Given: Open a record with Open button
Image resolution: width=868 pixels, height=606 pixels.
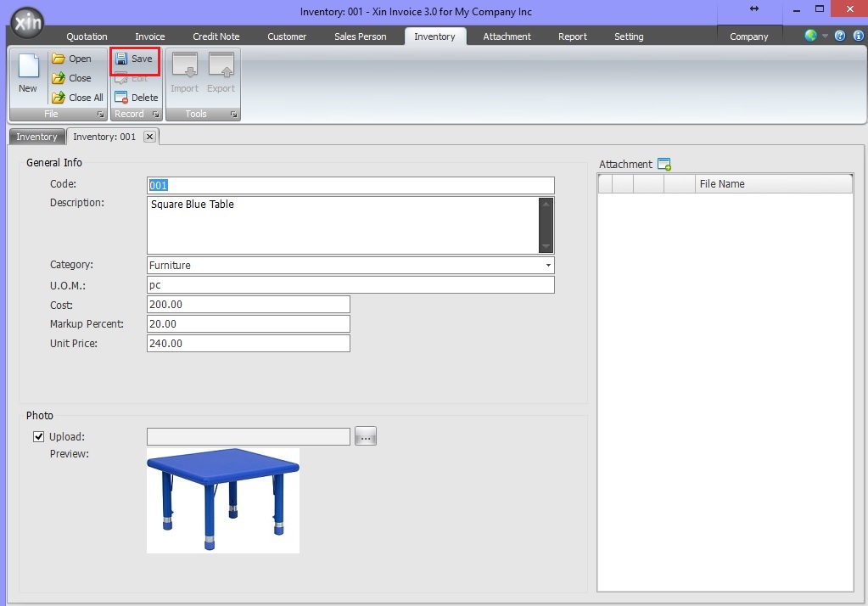Looking at the screenshot, I should click(x=71, y=59).
